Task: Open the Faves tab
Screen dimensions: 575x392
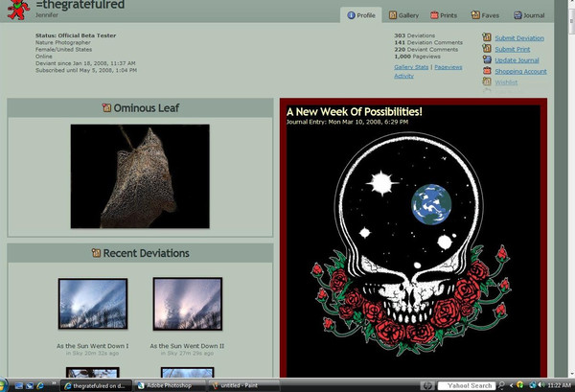Action: [485, 15]
